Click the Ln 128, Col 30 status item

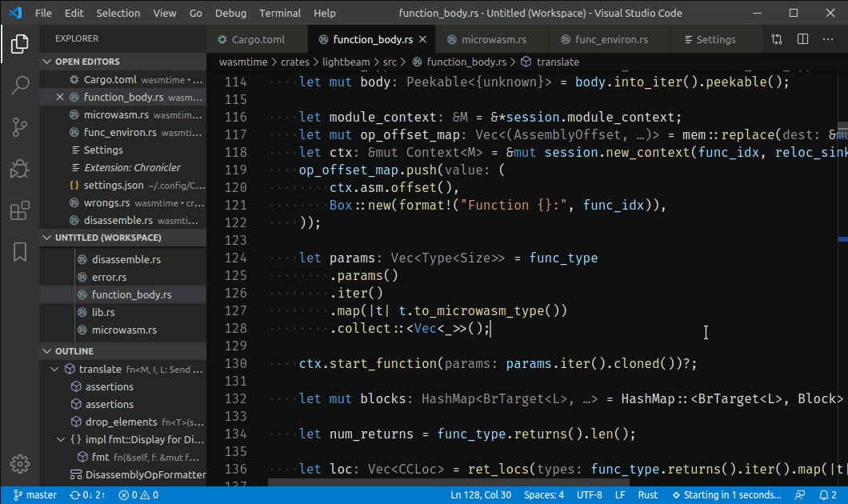(481, 495)
